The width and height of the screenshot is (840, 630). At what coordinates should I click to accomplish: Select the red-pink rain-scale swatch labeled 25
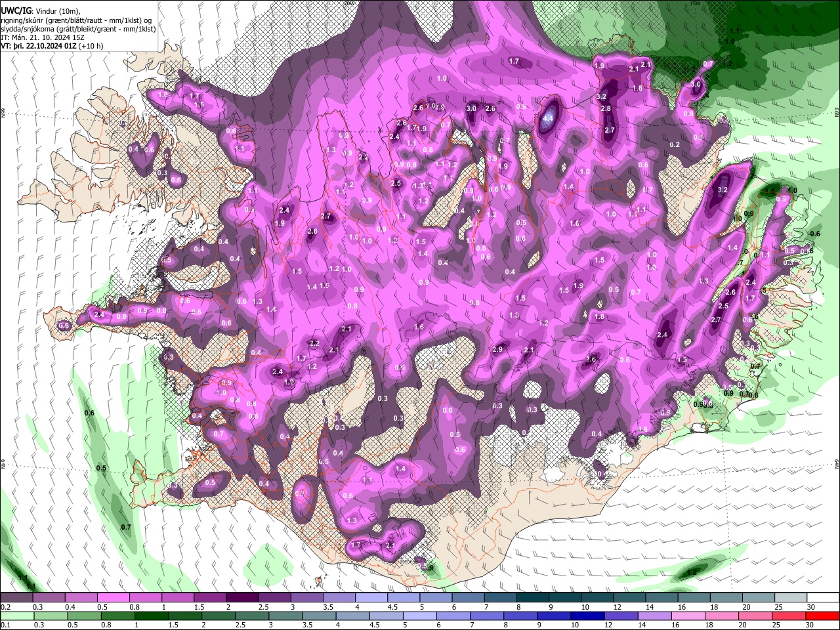point(788,616)
